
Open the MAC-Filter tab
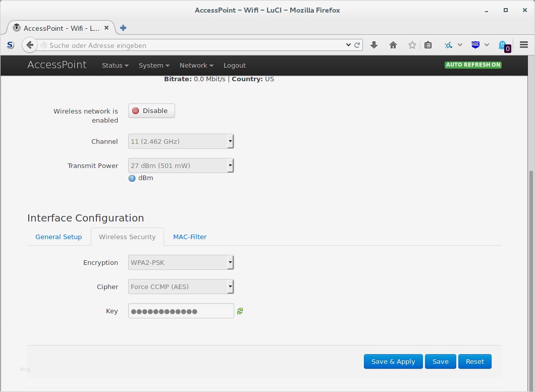click(190, 237)
